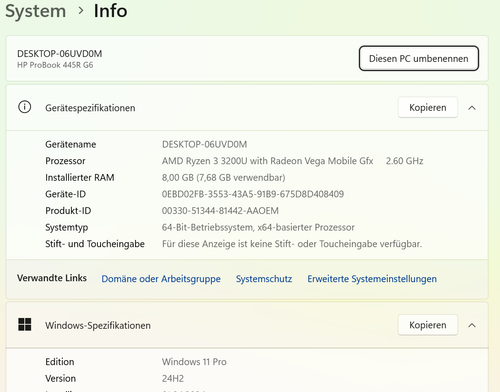Click the Installierter RAM label
The width and height of the screenshot is (500, 392).
[80, 177]
